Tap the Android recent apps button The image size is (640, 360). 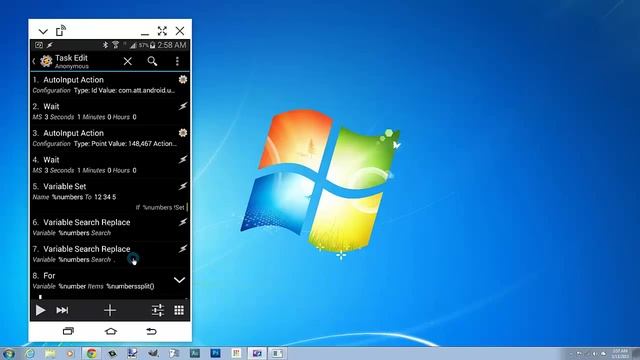tap(68, 331)
